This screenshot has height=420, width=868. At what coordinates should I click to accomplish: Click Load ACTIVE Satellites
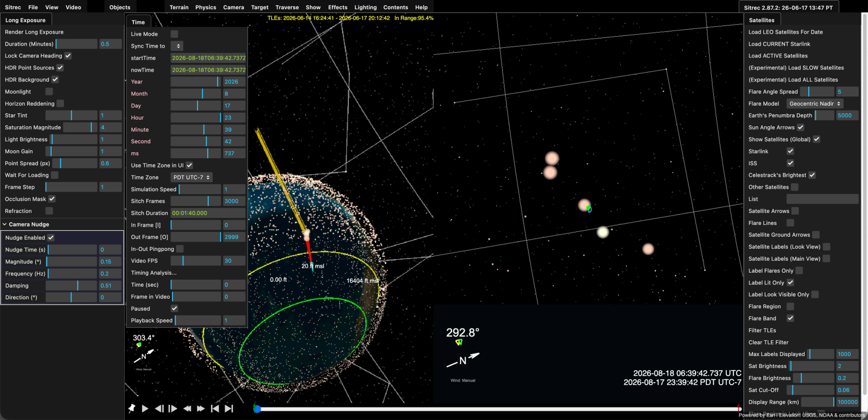pyautogui.click(x=778, y=56)
